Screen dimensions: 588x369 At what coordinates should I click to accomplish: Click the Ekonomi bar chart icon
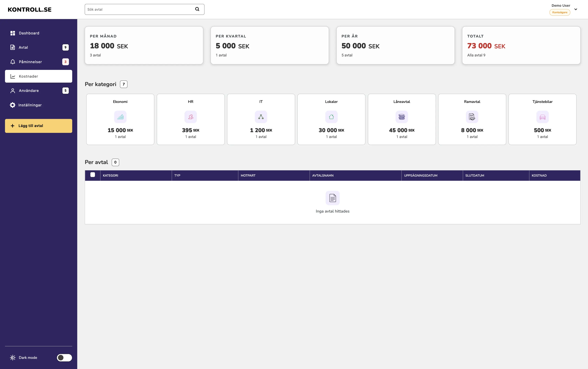pyautogui.click(x=120, y=117)
